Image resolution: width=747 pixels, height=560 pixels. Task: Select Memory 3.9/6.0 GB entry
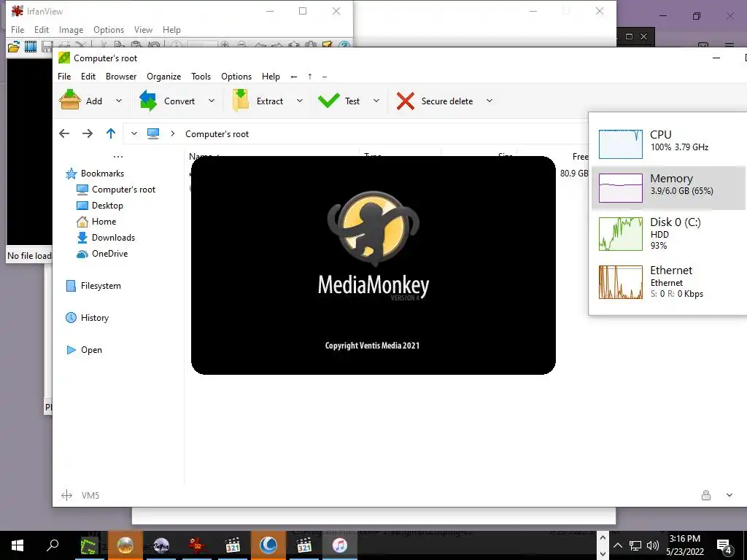(668, 187)
